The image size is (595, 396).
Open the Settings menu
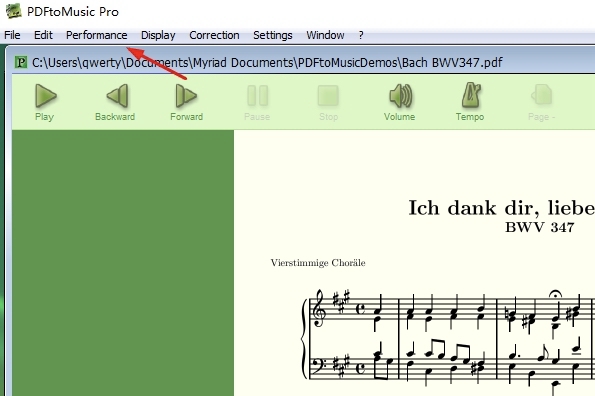tap(272, 35)
